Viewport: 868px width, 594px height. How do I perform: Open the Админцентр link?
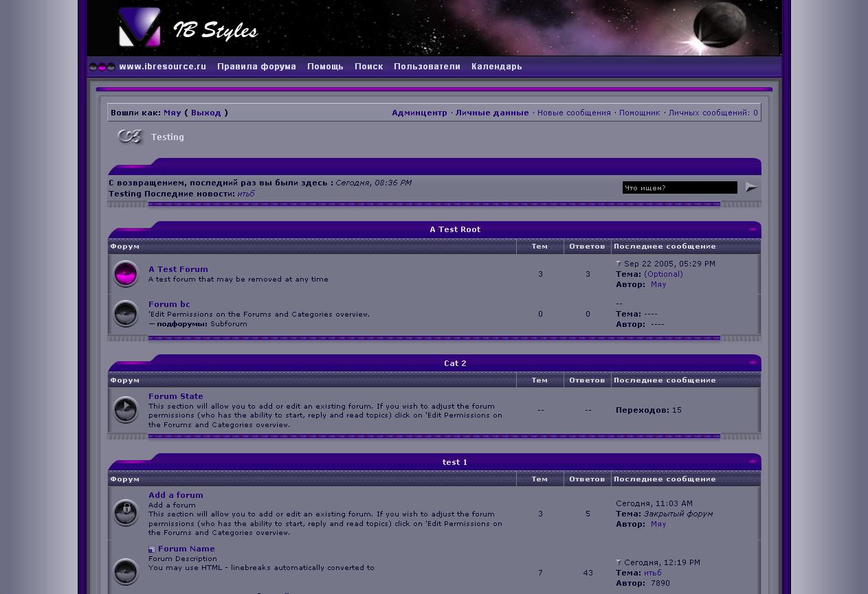point(419,113)
